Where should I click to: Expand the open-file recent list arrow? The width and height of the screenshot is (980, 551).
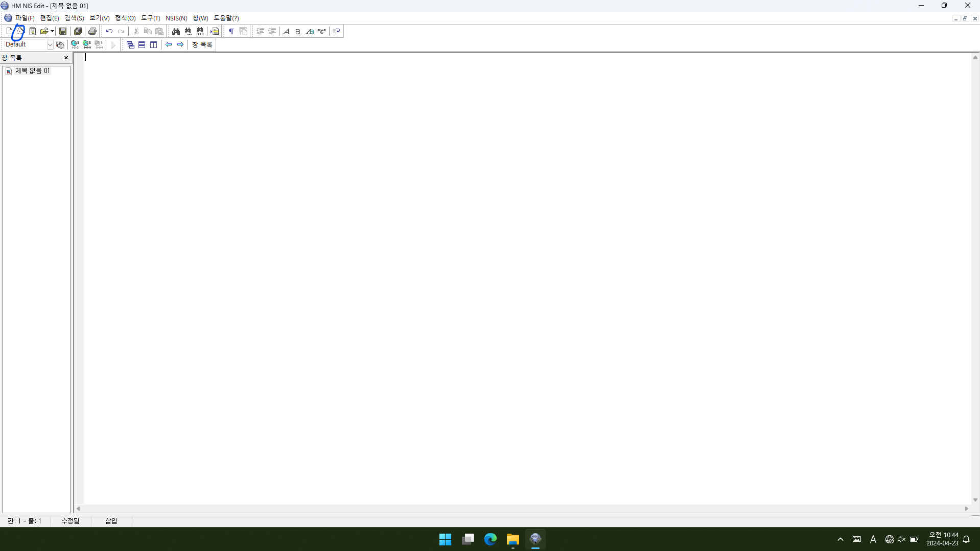(x=52, y=31)
